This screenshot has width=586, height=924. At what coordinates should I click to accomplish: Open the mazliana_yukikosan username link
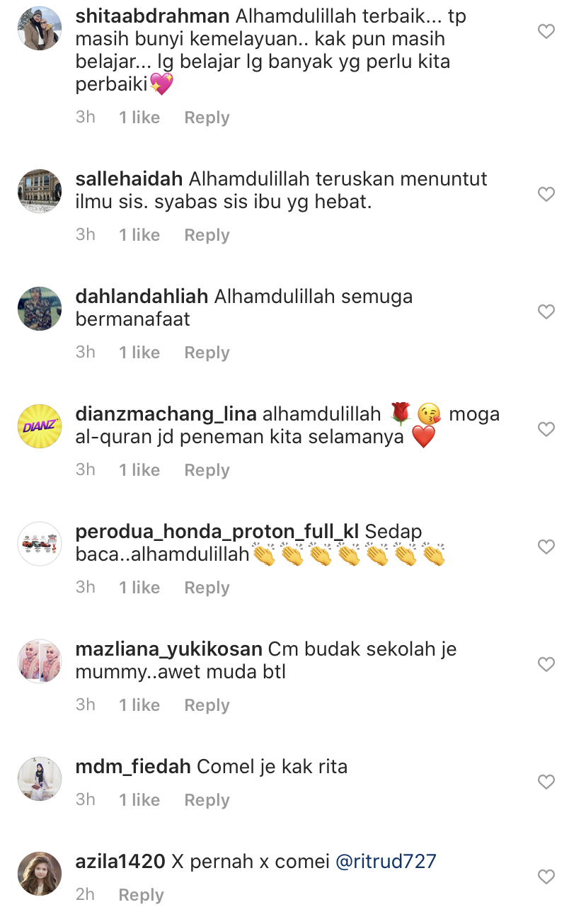[168, 649]
